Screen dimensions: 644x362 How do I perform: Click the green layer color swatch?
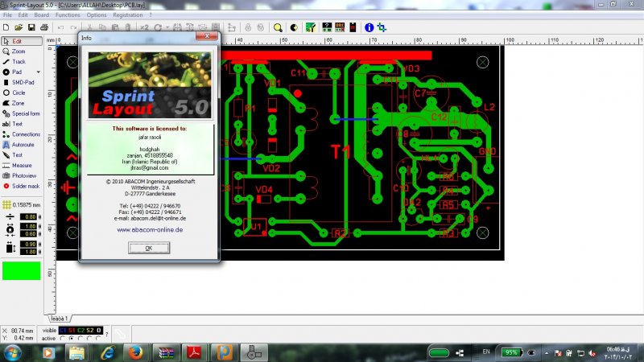pyautogui.click(x=22, y=271)
